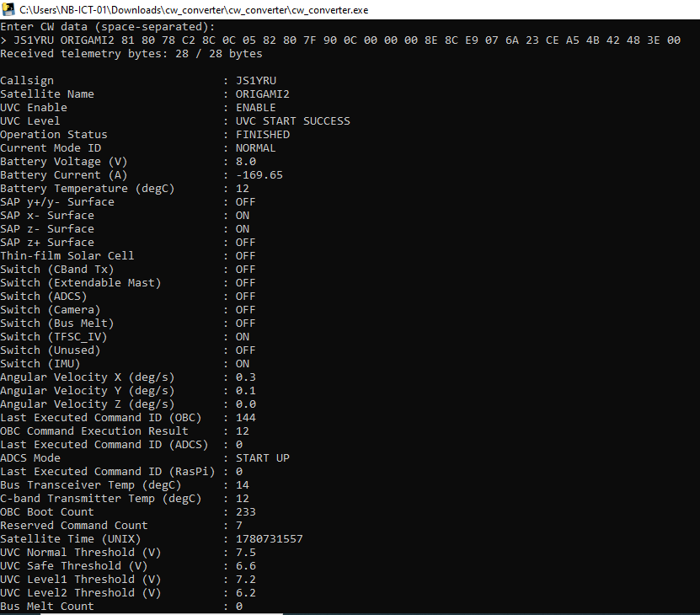This screenshot has width=700, height=615.
Task: Click the 'Switch (Extendable Mast)' label
Action: click(x=80, y=283)
